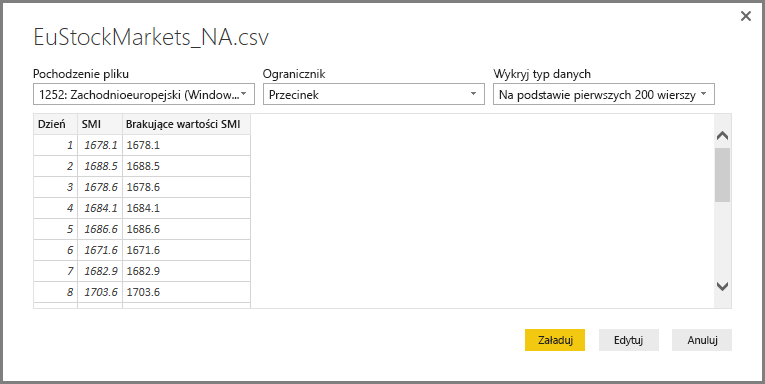Viewport: 765px width, 384px height.
Task: Click SMI cell 1678.6 in row 3
Action: [100, 187]
